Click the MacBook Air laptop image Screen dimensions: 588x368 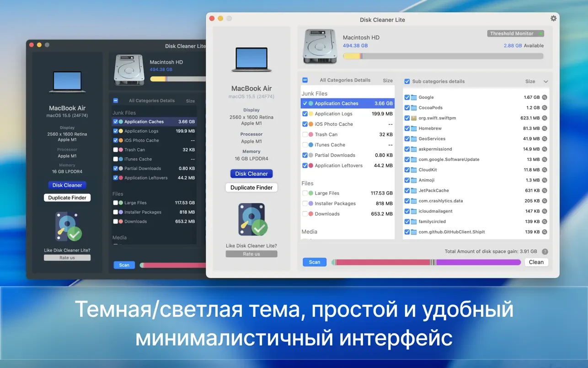point(251,60)
